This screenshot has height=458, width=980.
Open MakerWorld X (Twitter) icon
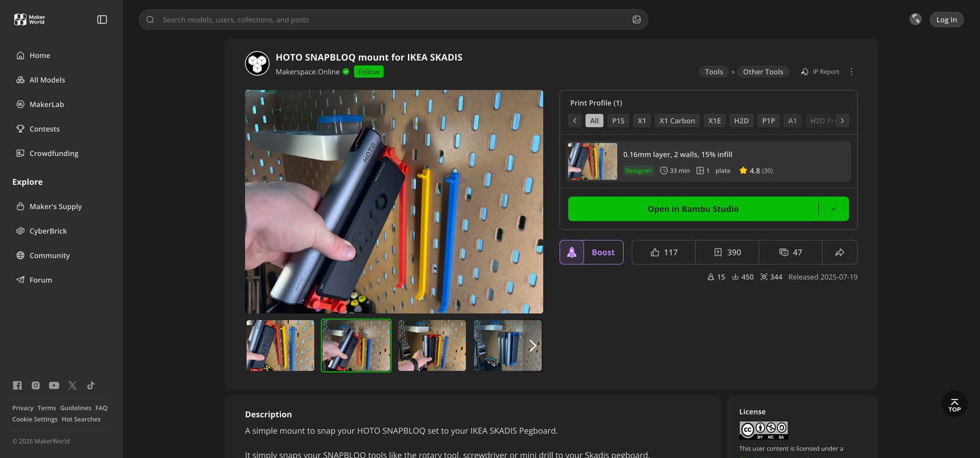(x=73, y=386)
